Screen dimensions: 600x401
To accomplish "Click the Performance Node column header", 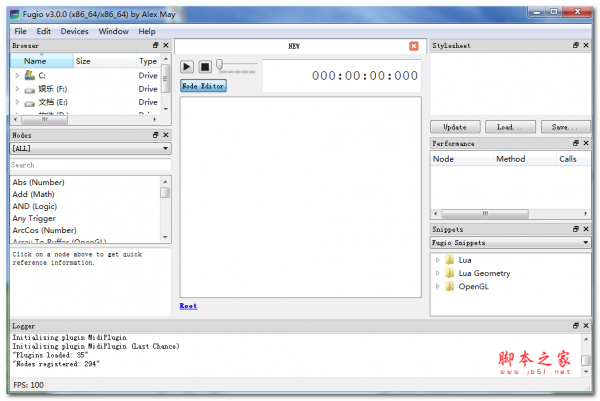I will 462,159.
